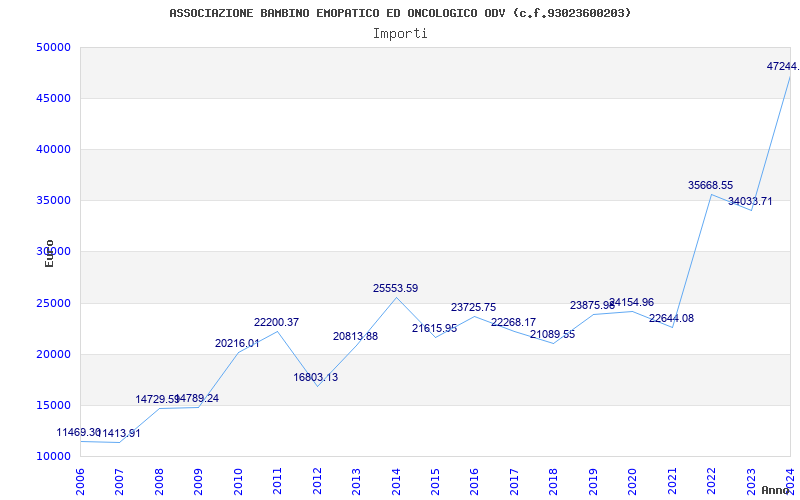Screen dimensions: 800x500
Task: Click the 2022 x-axis year label
Action: coord(711,482)
